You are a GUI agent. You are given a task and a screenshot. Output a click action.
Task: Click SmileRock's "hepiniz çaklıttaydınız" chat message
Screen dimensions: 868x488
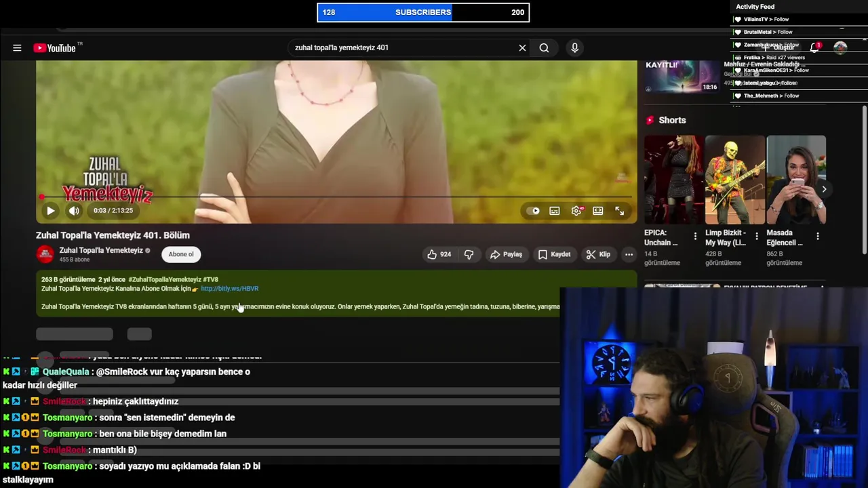pos(136,402)
